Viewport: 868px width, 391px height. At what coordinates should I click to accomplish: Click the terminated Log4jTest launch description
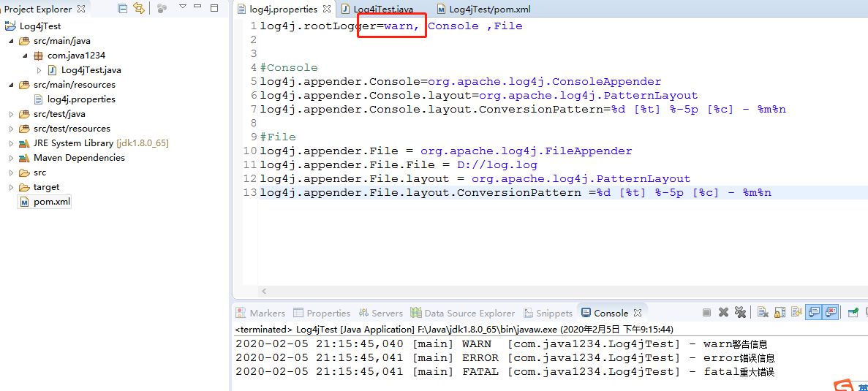(x=454, y=330)
